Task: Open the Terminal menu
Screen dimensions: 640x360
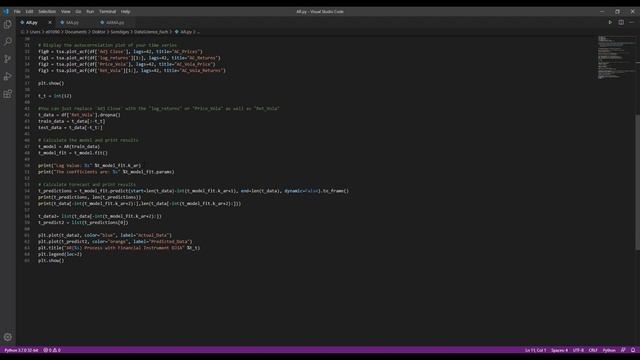Action: tap(107, 11)
